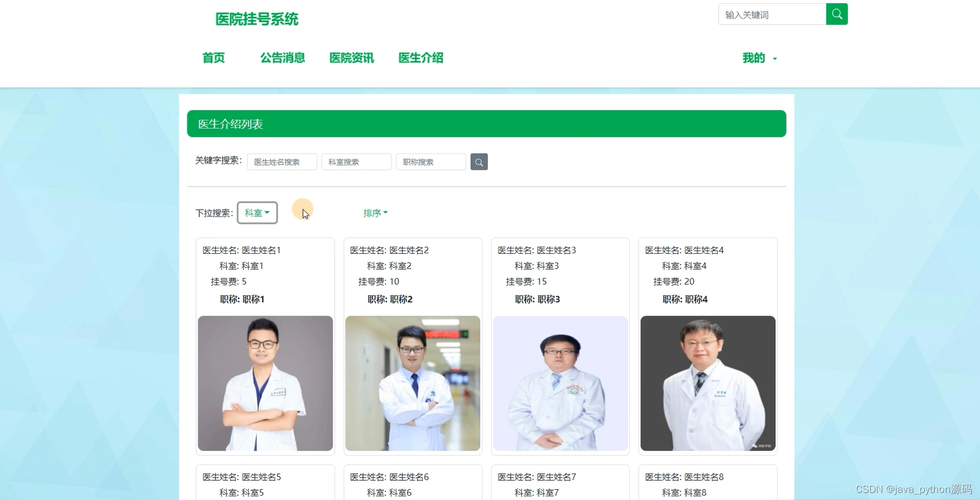The image size is (980, 500).
Task: Focus the 科室搜索 input
Action: (x=357, y=162)
